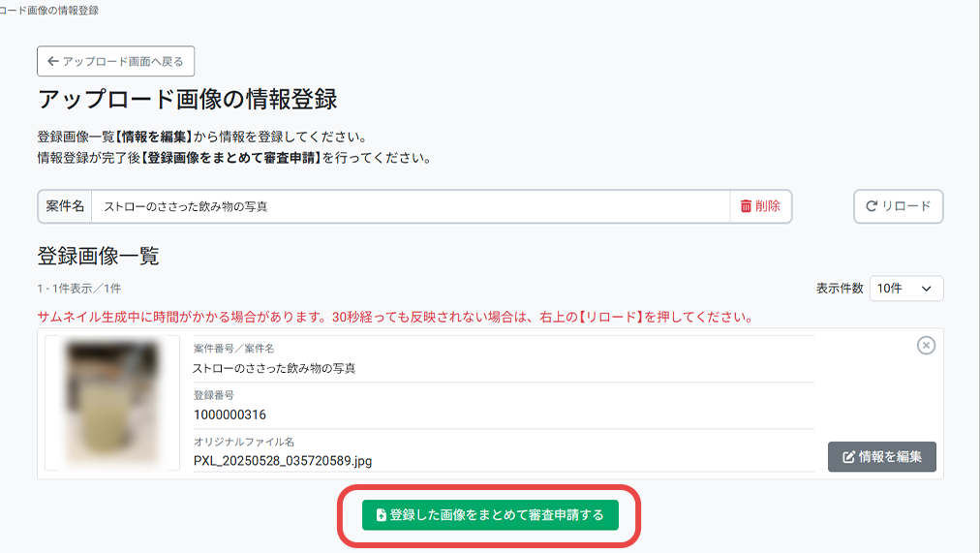Click the circular reload arrow icon

point(872,206)
